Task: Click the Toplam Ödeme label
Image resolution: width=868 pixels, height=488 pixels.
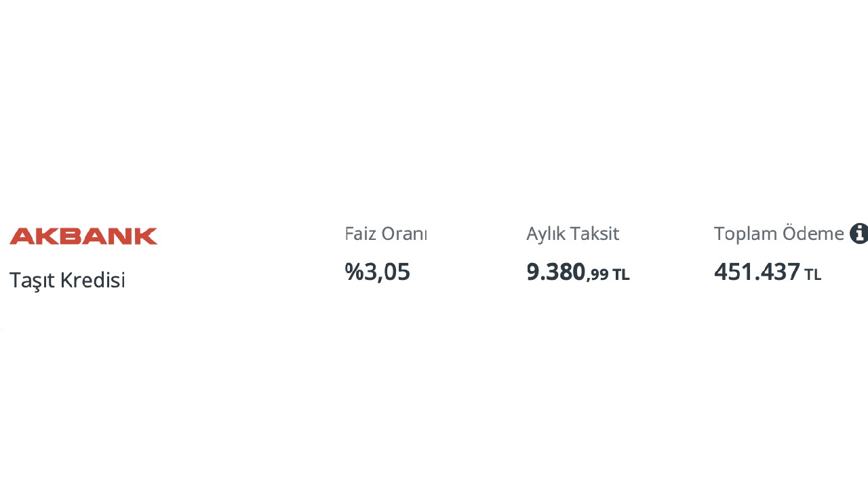Action: (779, 234)
